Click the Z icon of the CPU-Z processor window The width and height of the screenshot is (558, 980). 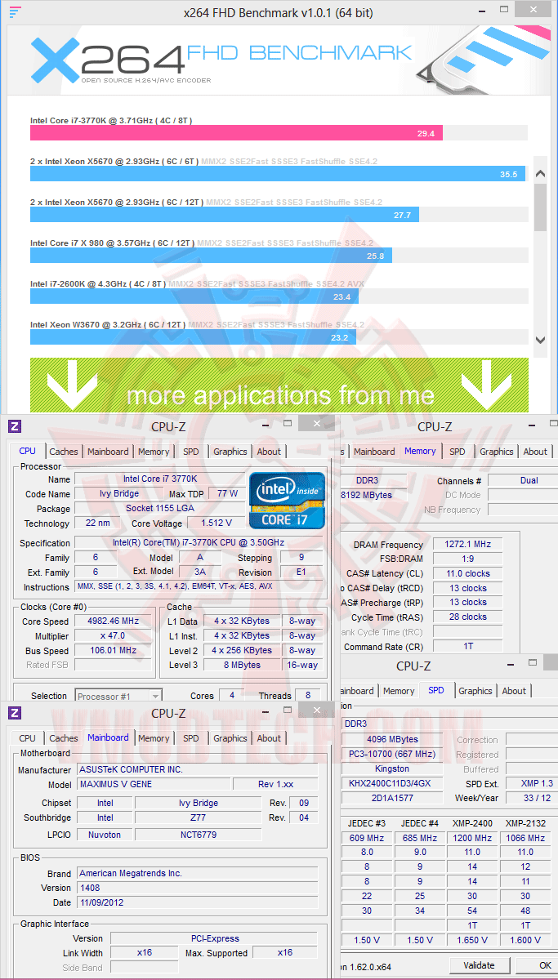click(15, 426)
